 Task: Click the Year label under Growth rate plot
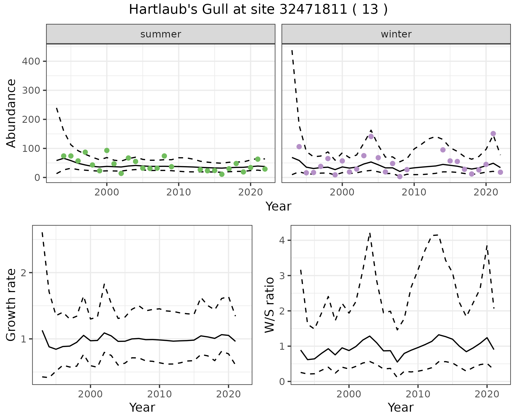[x=142, y=407]
